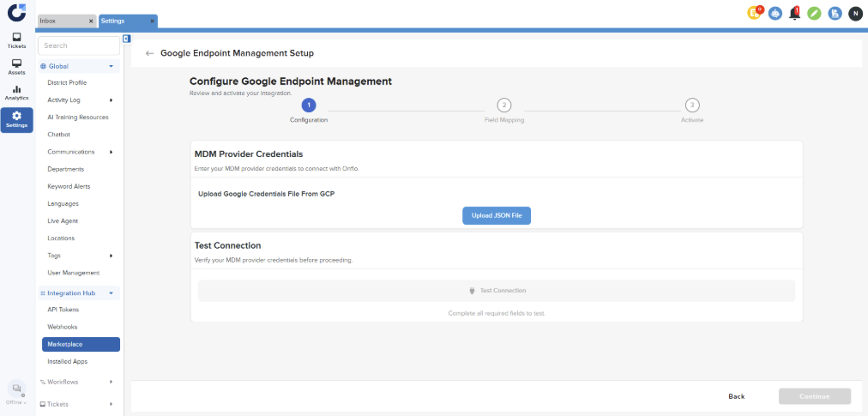Click the Upload JSON File button
Image resolution: width=868 pixels, height=416 pixels.
click(x=497, y=215)
